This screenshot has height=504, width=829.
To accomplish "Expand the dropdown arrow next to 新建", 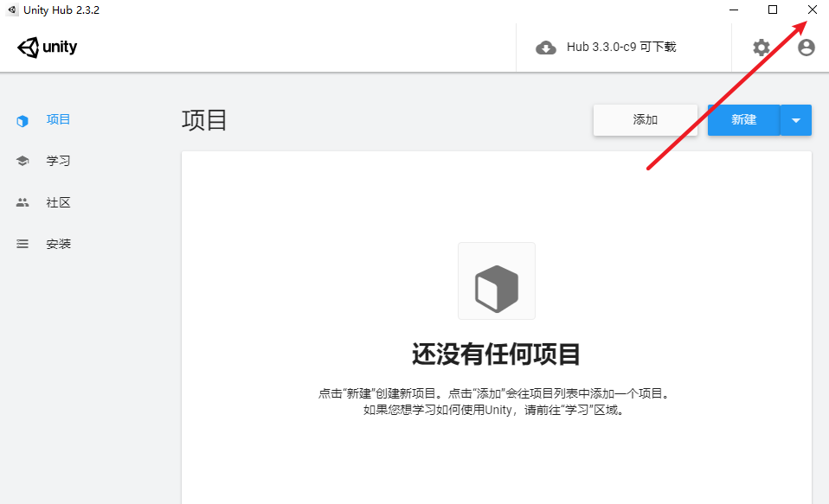I will (796, 120).
